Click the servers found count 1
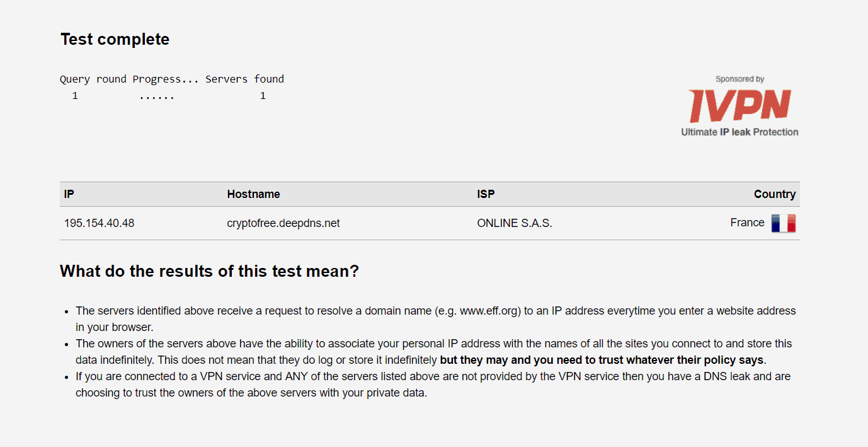Image resolution: width=868 pixels, height=447 pixels. coord(263,96)
